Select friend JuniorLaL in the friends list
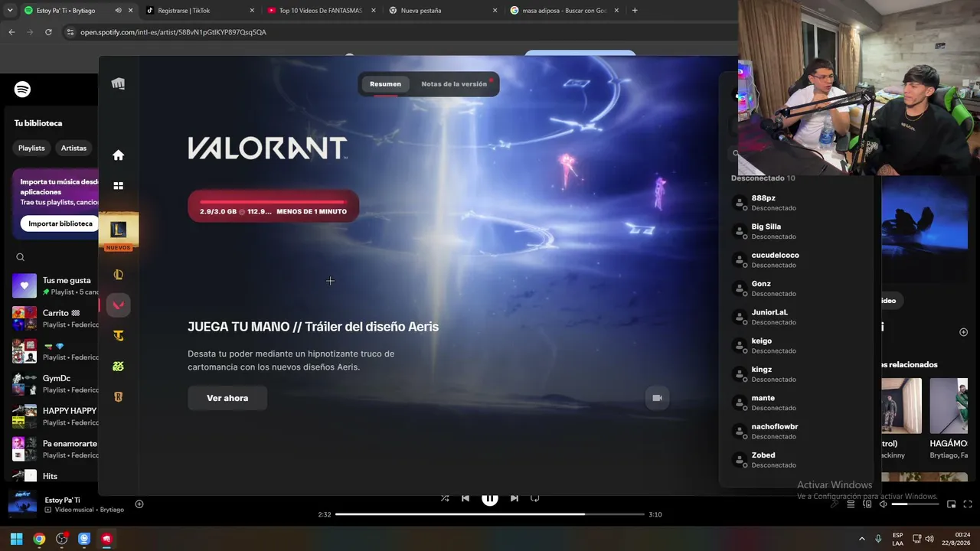Image resolution: width=980 pixels, height=551 pixels. coord(796,317)
